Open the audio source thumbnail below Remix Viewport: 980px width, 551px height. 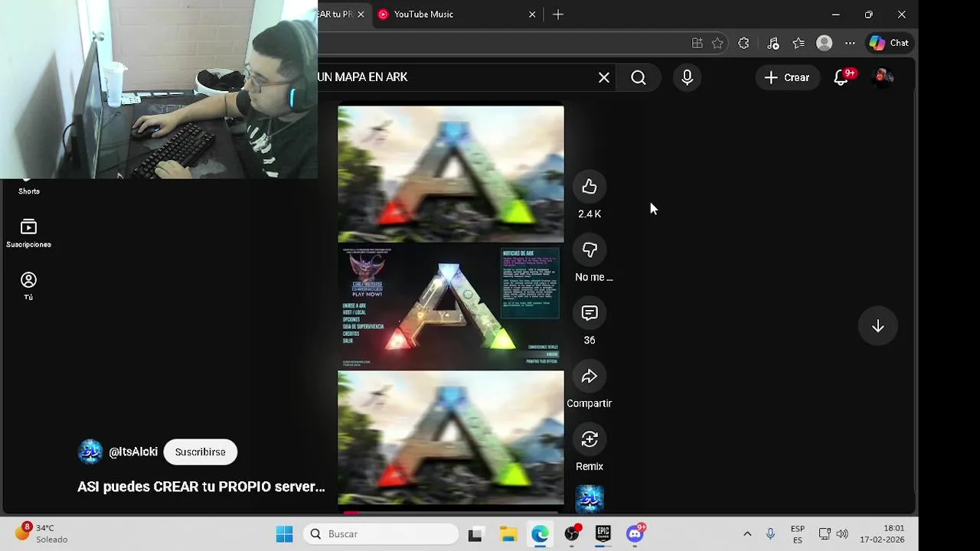point(590,499)
